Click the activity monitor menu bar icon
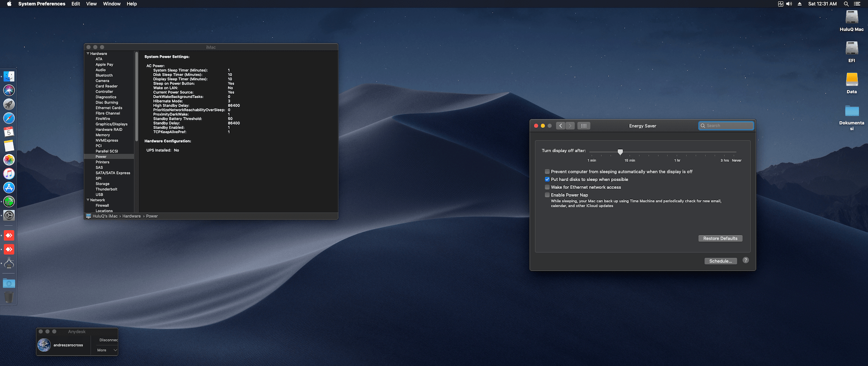Viewport: 868px width, 366px height. pyautogui.click(x=780, y=4)
